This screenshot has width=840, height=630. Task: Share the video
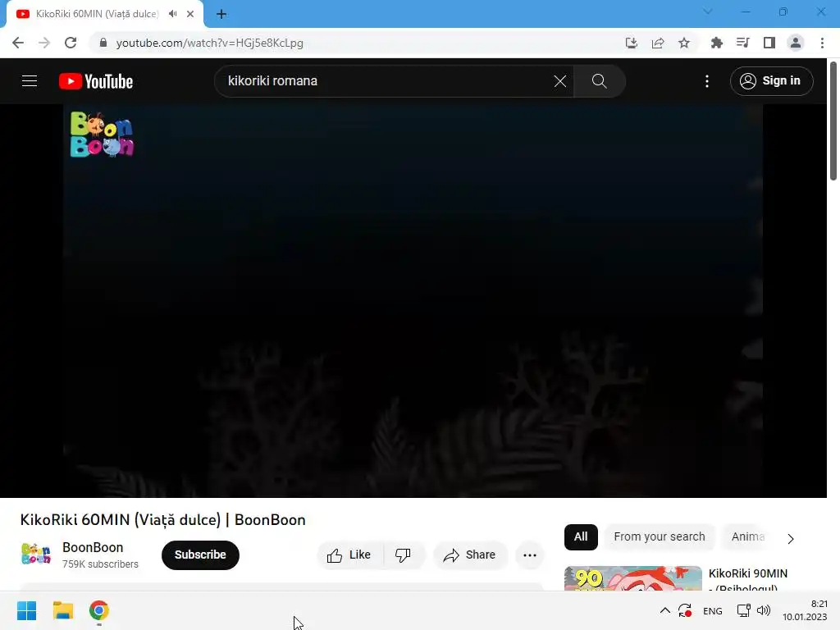[470, 555]
